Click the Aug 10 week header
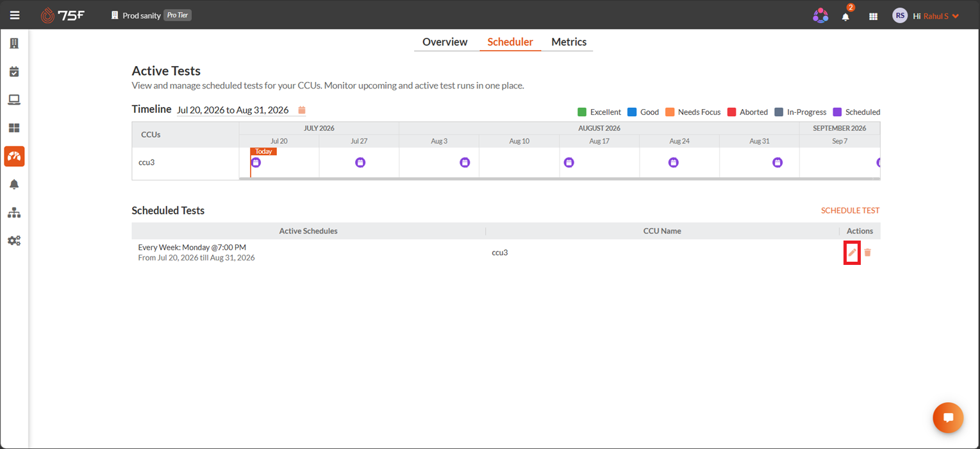Screen dimensions: 980x449 pyautogui.click(x=519, y=141)
